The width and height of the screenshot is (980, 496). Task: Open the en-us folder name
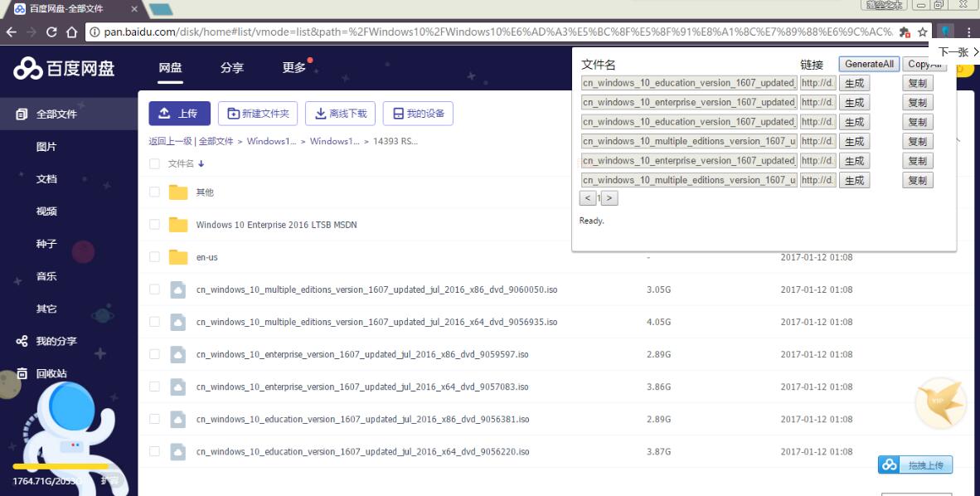click(x=207, y=257)
